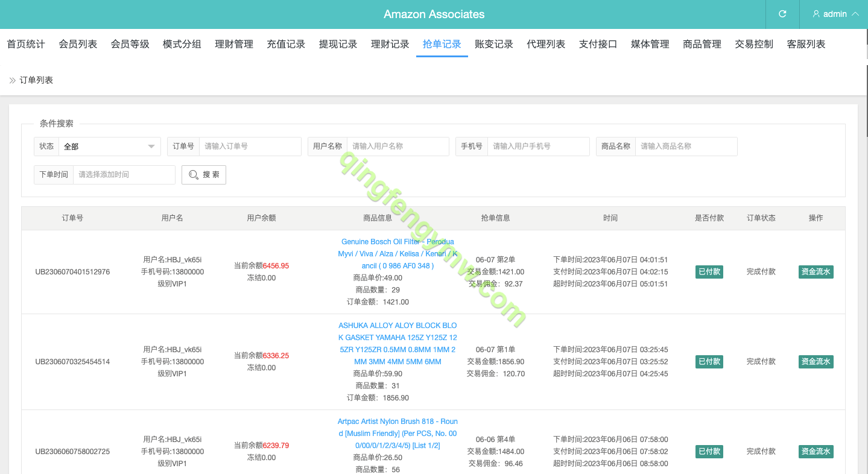
Task: Click balance value 6456.95
Action: pyautogui.click(x=276, y=266)
